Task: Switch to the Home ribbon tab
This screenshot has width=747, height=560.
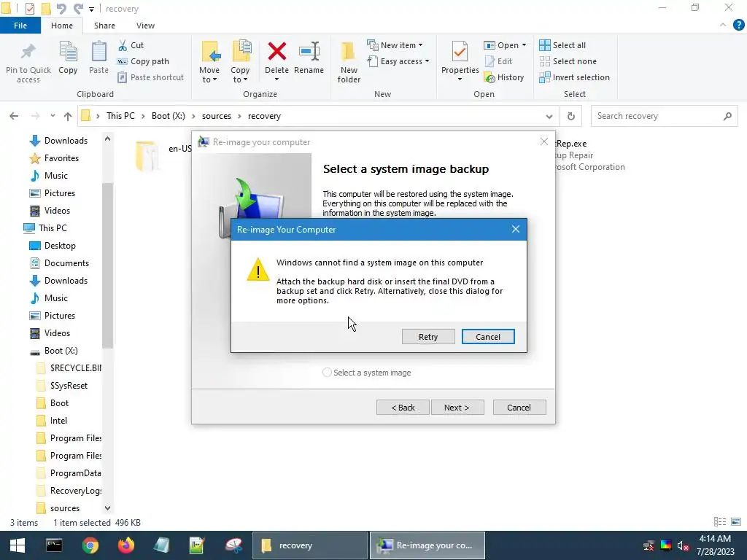Action: tap(62, 26)
